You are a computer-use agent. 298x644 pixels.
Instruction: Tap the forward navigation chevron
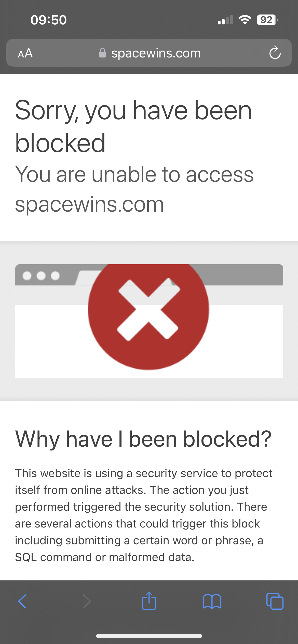(87, 601)
